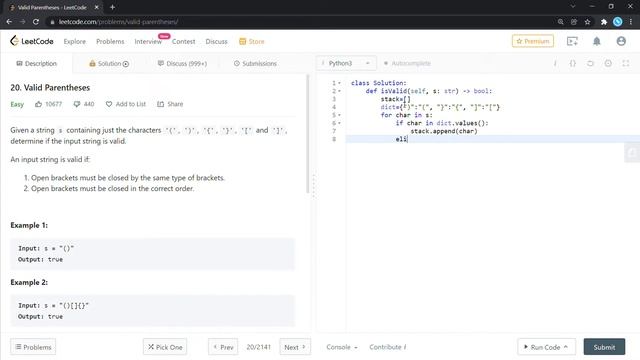
Task: Open the Explore menu item
Action: pyautogui.click(x=75, y=41)
